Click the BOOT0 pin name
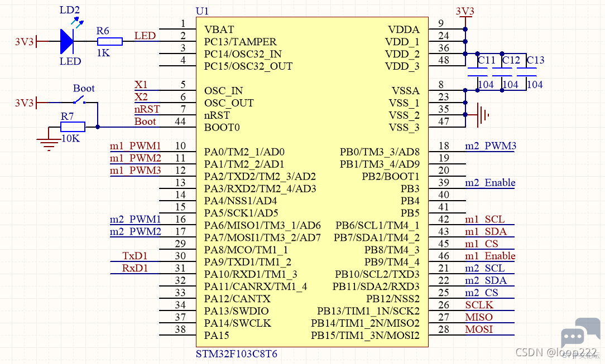This screenshot has height=364, width=605. 222,128
